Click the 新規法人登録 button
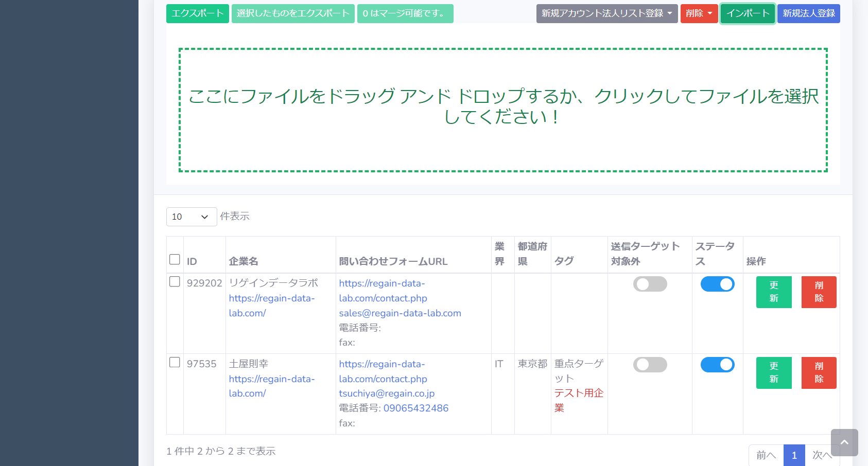Screen dimensions: 868x466 808,13
